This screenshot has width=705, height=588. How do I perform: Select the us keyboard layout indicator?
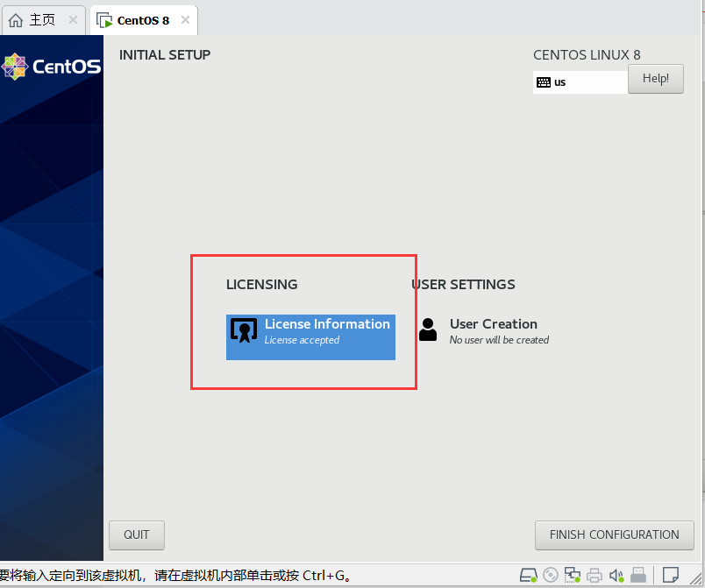tap(580, 82)
